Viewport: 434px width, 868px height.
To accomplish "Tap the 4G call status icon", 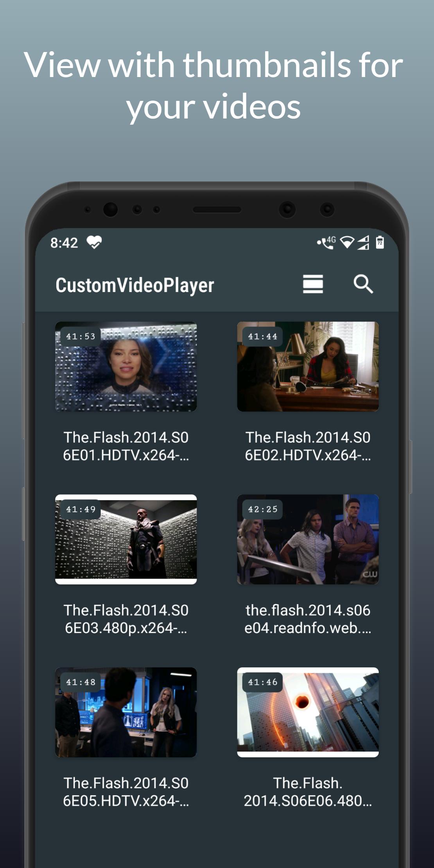I will (x=326, y=243).
